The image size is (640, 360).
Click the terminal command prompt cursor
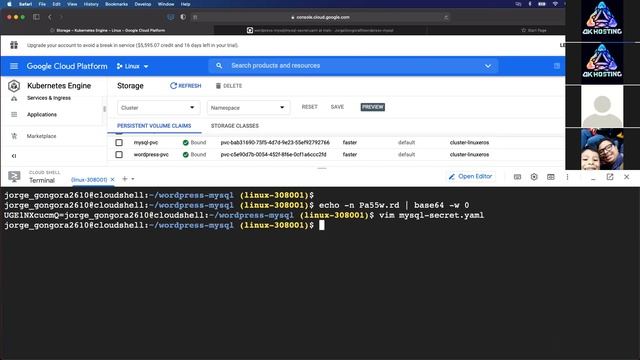point(322,225)
